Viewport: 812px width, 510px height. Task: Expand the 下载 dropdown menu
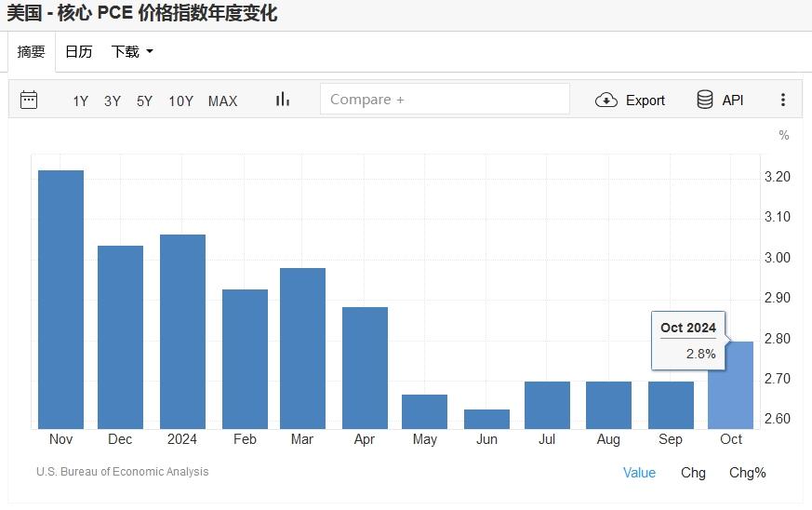tap(132, 52)
